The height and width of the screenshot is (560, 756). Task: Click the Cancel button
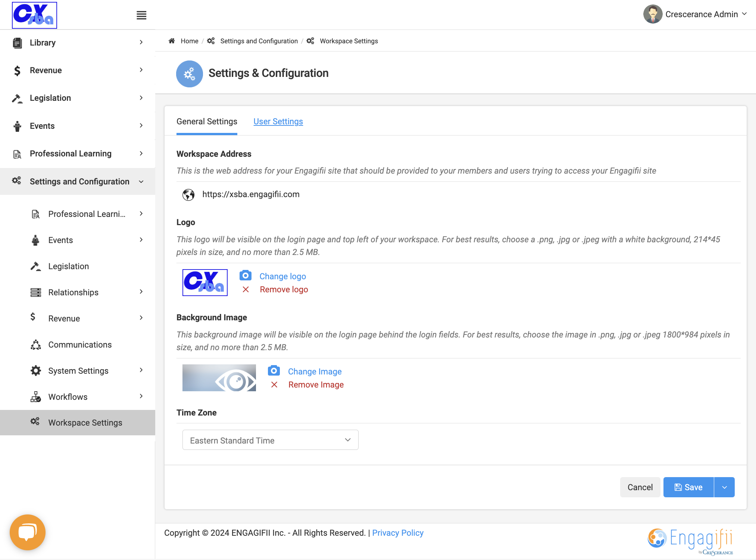640,487
